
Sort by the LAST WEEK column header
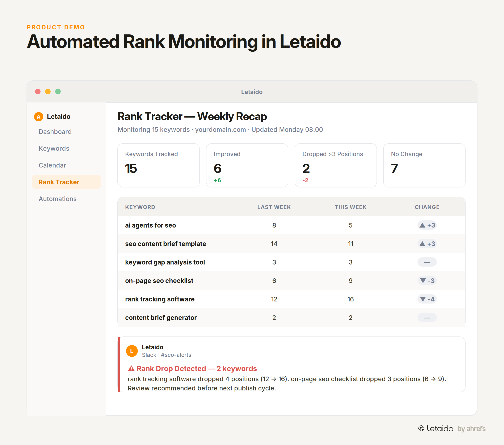(274, 207)
